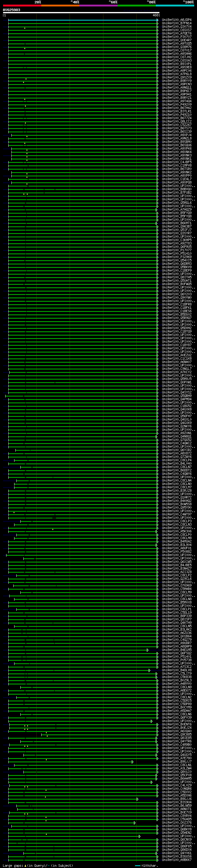Open hit UniRef100_A5K306
This screenshot has width=197, height=868.
point(176,531)
